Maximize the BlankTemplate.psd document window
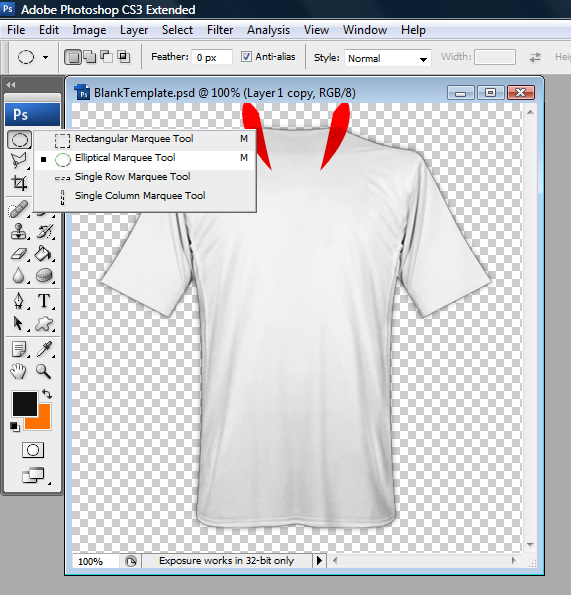Image resolution: width=571 pixels, height=595 pixels. point(491,93)
